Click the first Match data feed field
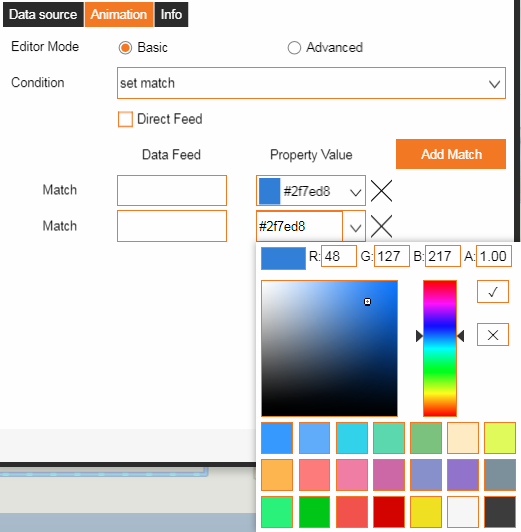The image size is (521, 532). [172, 190]
